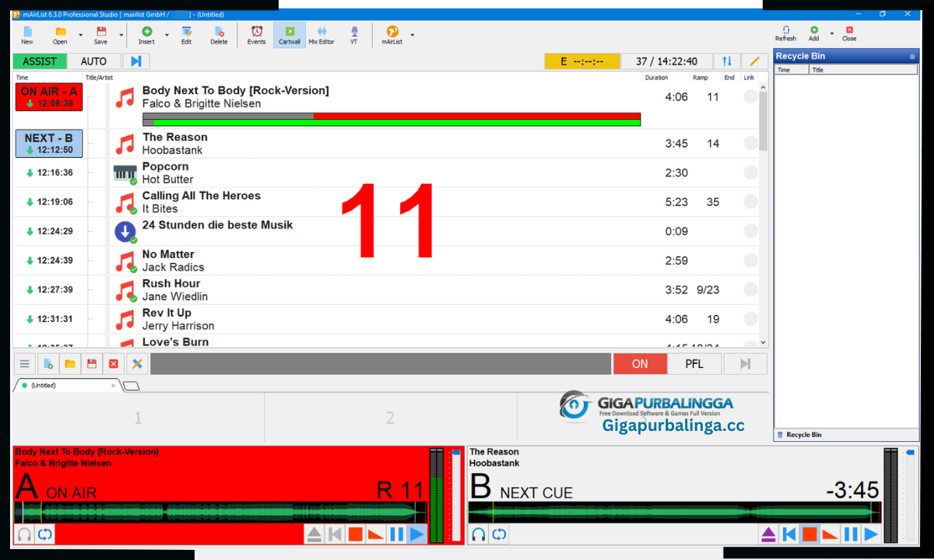The width and height of the screenshot is (934, 560).
Task: Click the progress bar of Body Next To Body
Action: (392, 119)
